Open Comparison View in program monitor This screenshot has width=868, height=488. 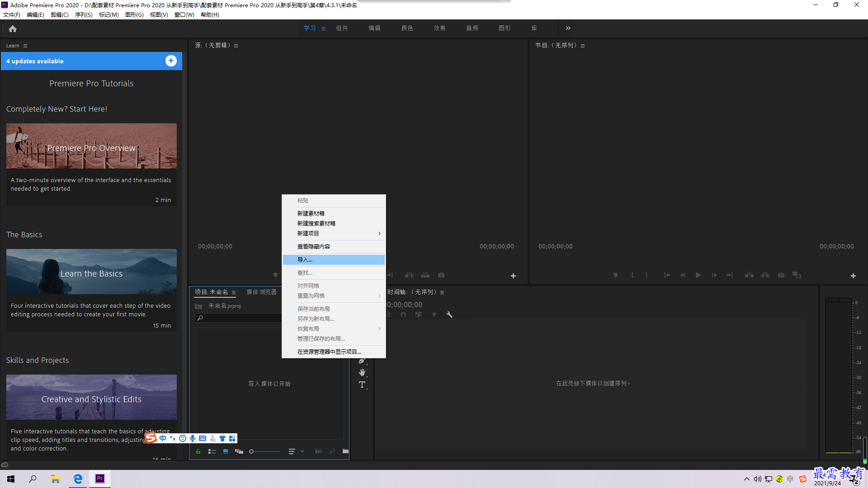(797, 275)
